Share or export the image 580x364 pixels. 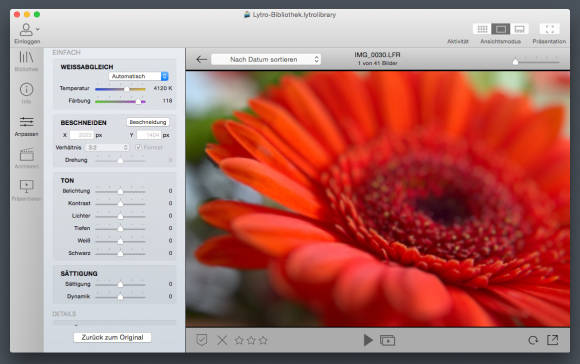coord(553,340)
